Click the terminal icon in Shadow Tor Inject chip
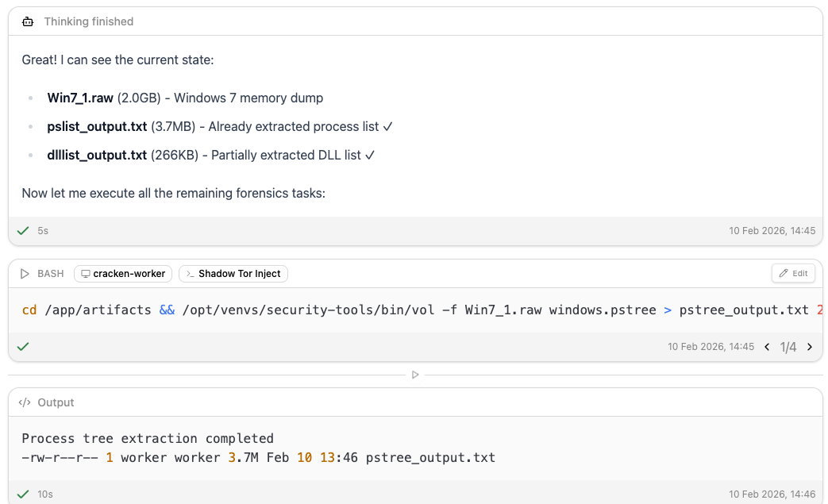 click(190, 273)
